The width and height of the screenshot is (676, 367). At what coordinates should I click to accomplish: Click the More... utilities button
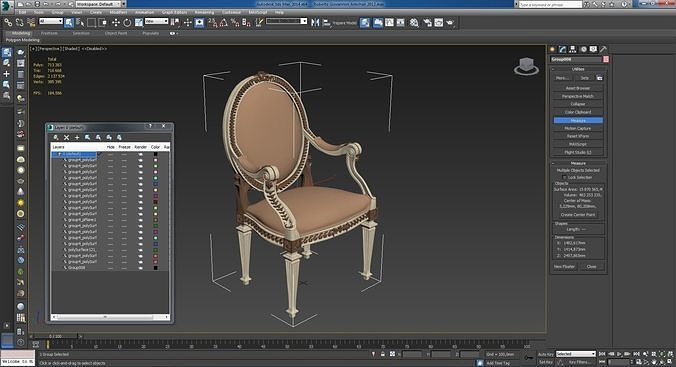coord(561,78)
